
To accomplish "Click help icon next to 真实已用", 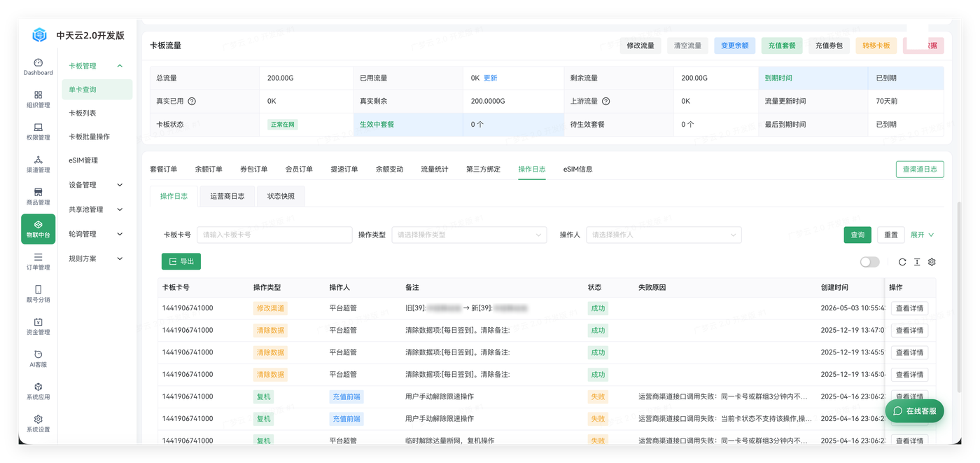I will [x=192, y=101].
